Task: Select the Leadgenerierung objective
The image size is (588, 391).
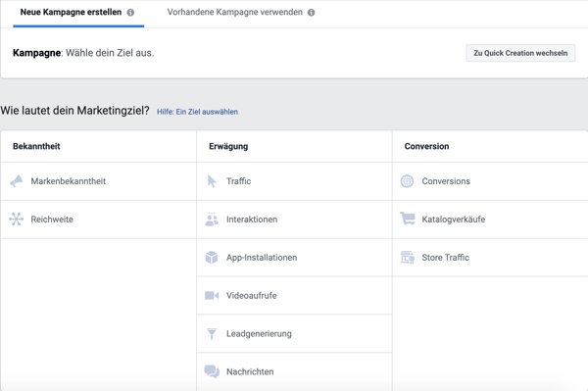Action: 294,334
